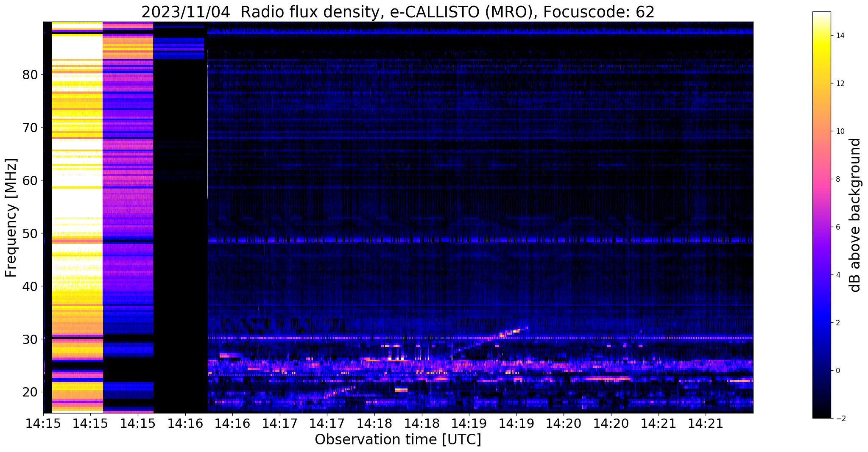Image resolution: width=868 pixels, height=452 pixels.
Task: Click the first 14:17 time tick label
Action: point(279,423)
